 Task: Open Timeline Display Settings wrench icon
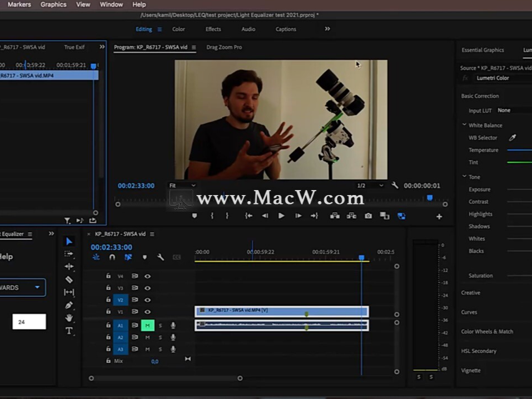pos(160,258)
